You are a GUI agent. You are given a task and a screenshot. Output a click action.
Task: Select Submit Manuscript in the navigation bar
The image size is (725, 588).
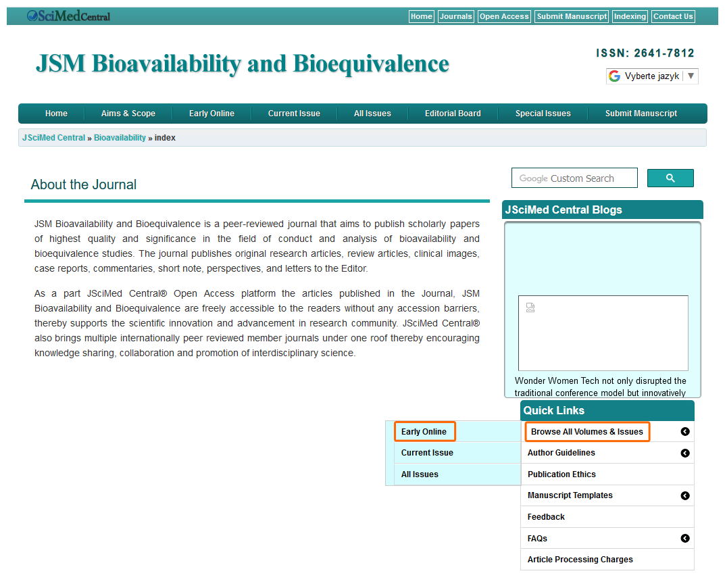click(641, 114)
